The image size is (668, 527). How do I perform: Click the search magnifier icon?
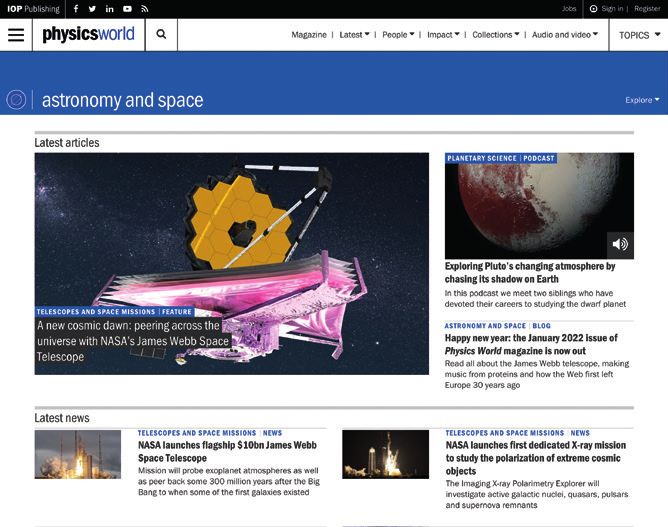[x=161, y=34]
